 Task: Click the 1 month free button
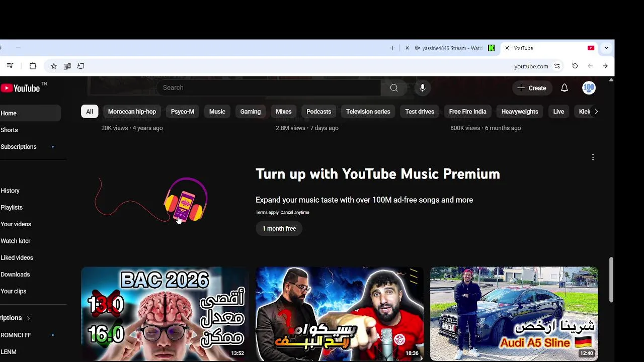[x=279, y=228]
